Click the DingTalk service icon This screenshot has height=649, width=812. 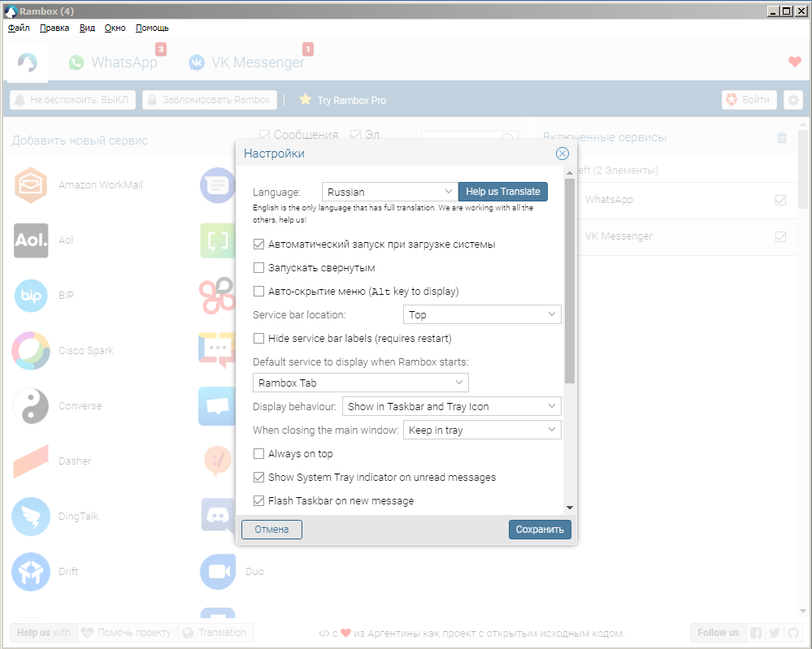click(x=31, y=517)
